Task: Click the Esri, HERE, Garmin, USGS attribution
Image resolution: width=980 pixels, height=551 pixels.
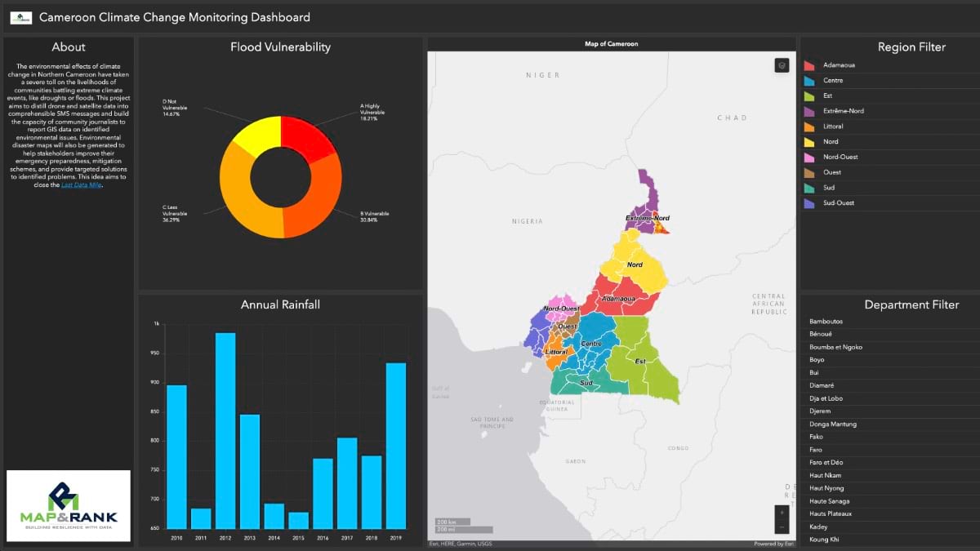Action: (461, 544)
